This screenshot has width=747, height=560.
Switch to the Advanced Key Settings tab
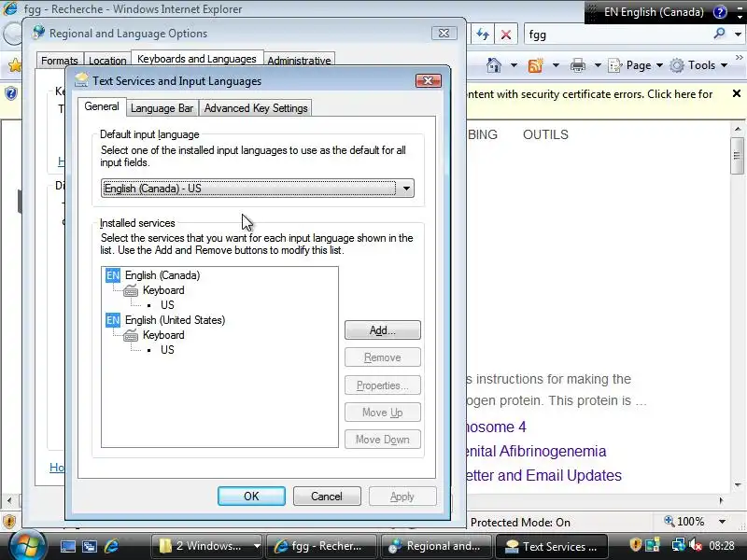point(256,108)
